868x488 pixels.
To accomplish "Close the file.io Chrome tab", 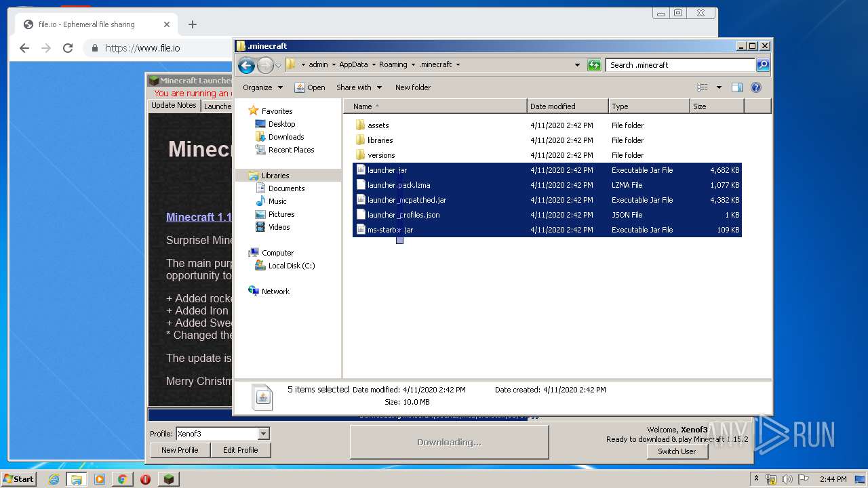I will pyautogui.click(x=167, y=24).
